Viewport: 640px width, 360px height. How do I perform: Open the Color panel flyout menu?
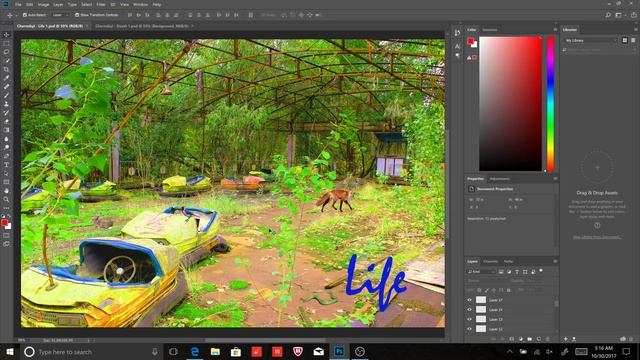555,30
